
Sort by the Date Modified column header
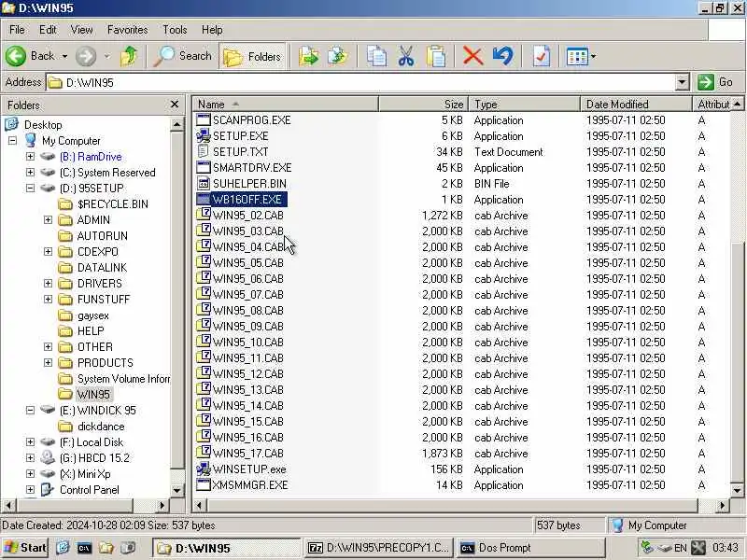coord(636,105)
